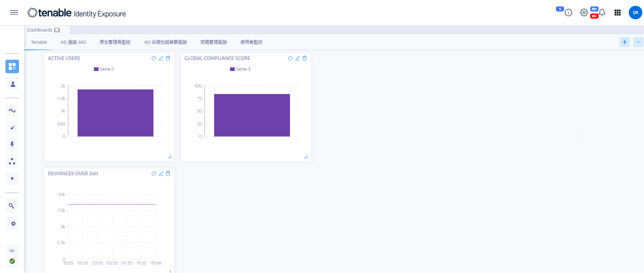The width and height of the screenshot is (644, 273).
Task: Open the apps grid launcher
Action: tap(618, 13)
